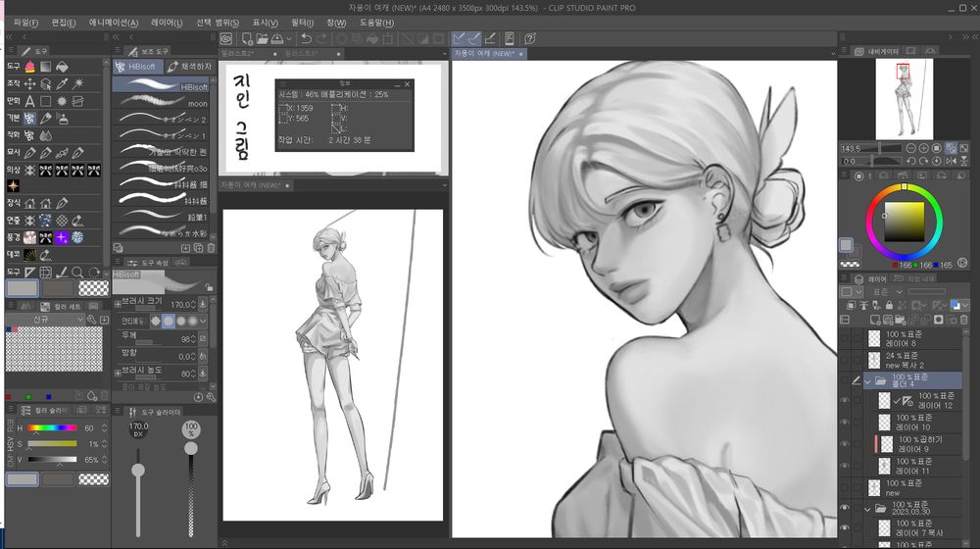This screenshot has width=980, height=549.
Task: Click the Flip horizontal icon in Navigator
Action: 951,161
